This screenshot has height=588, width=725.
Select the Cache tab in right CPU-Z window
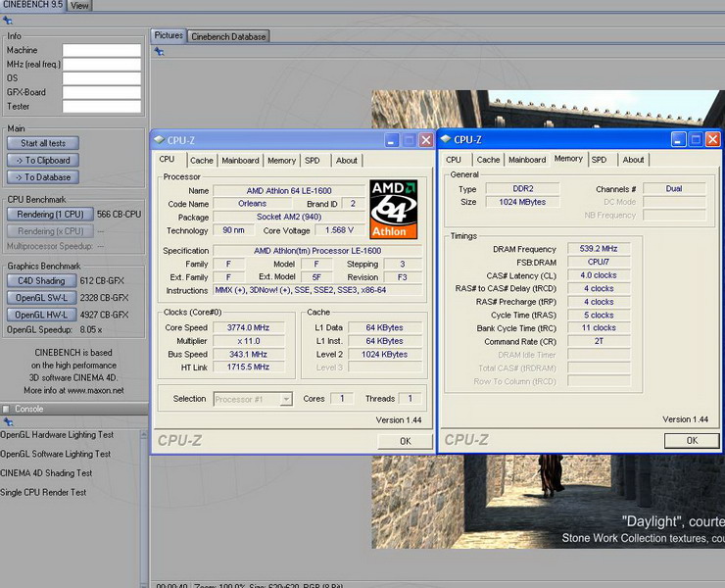tap(488, 160)
